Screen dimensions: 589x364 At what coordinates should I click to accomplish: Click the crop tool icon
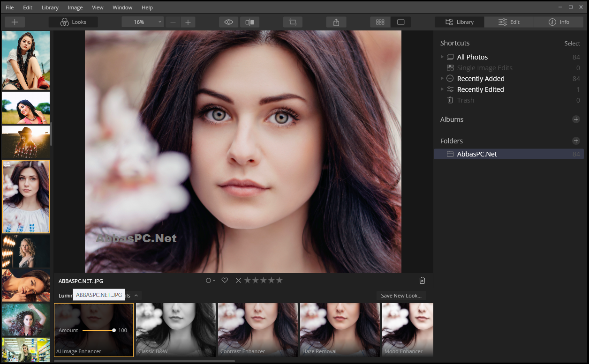293,22
